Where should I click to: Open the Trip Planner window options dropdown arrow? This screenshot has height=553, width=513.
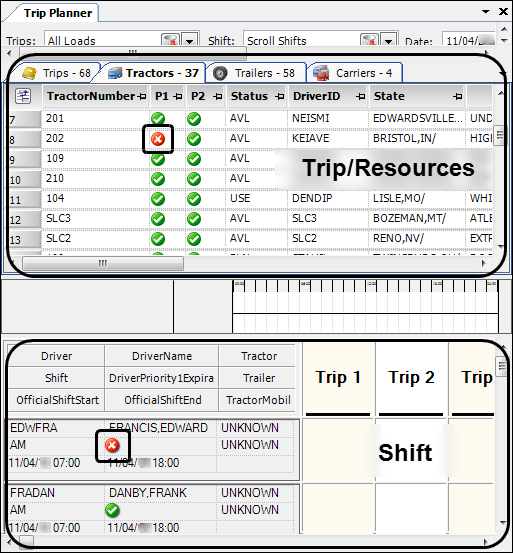[486, 12]
